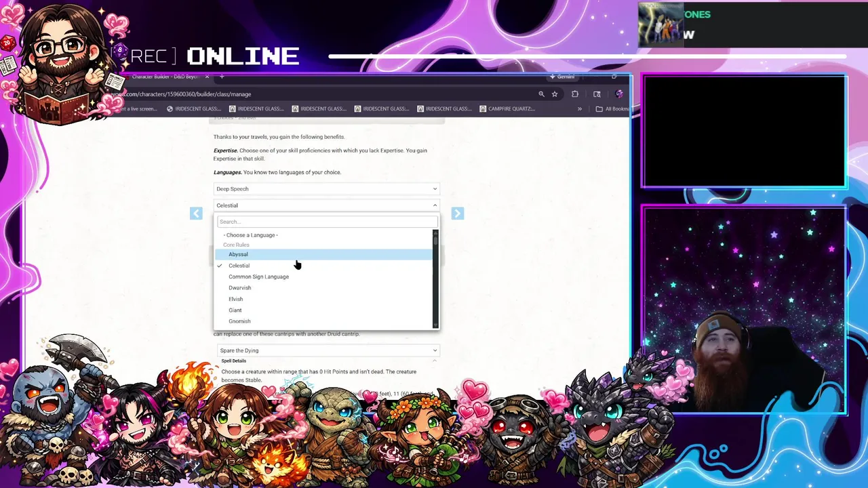Image resolution: width=868 pixels, height=488 pixels.
Task: Open a new browser tab
Action: tap(222, 77)
